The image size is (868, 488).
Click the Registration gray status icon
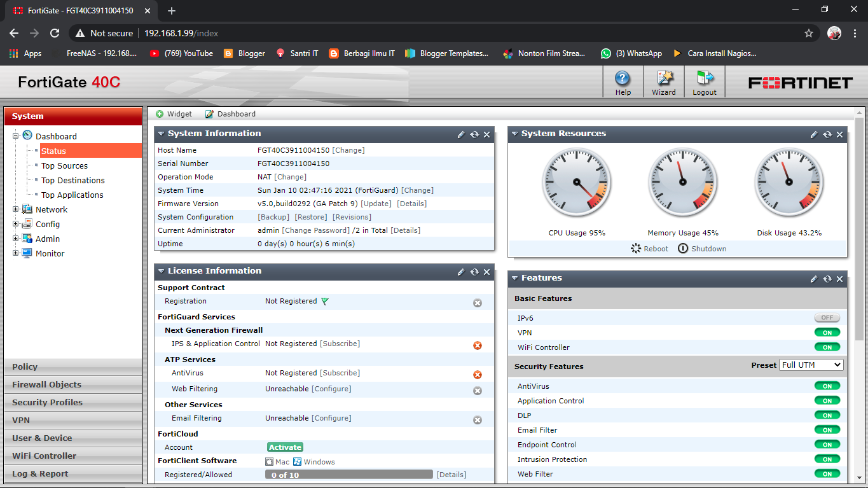(478, 303)
